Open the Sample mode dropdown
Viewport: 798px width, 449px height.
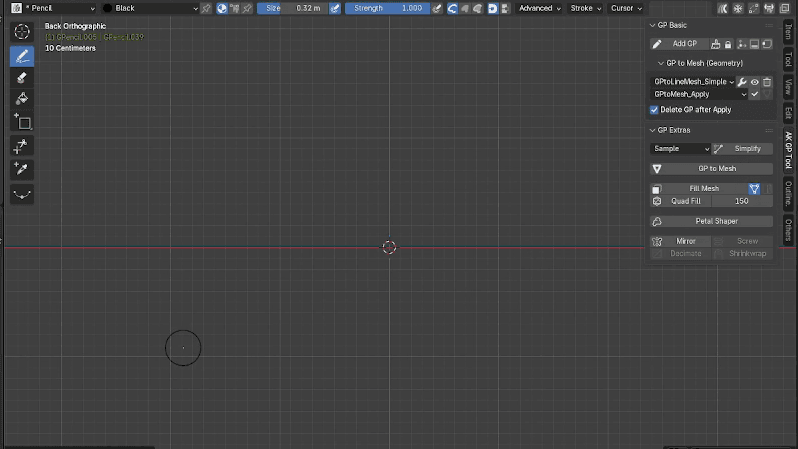(x=680, y=149)
